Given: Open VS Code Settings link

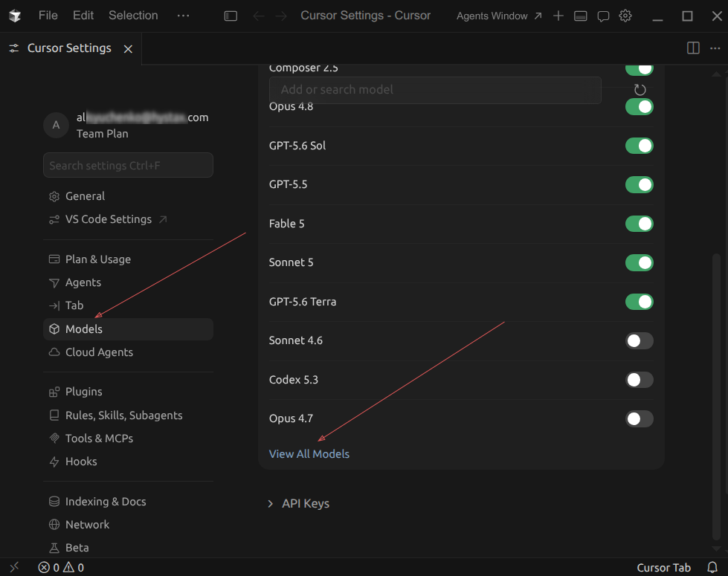Looking at the screenshot, I should 128,219.
